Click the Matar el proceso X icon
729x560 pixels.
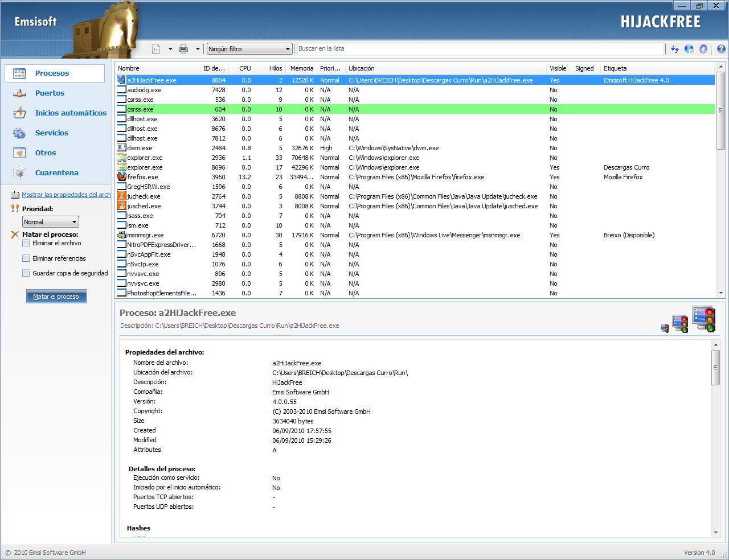[x=15, y=234]
